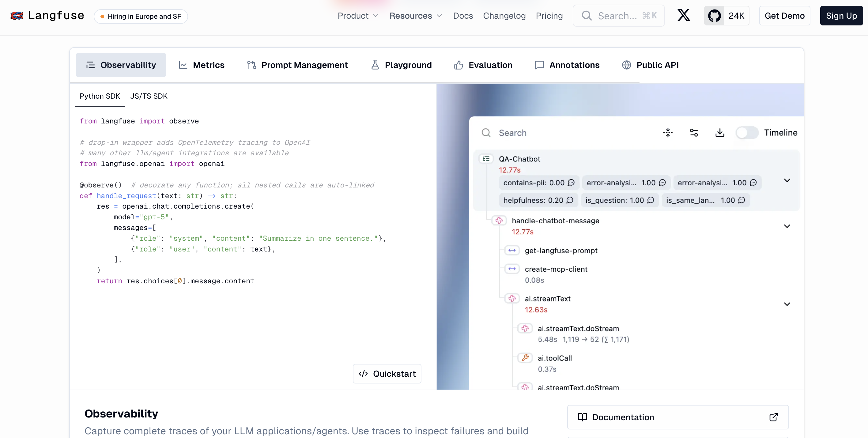
Task: Click the download icon in trace panel
Action: (x=719, y=133)
